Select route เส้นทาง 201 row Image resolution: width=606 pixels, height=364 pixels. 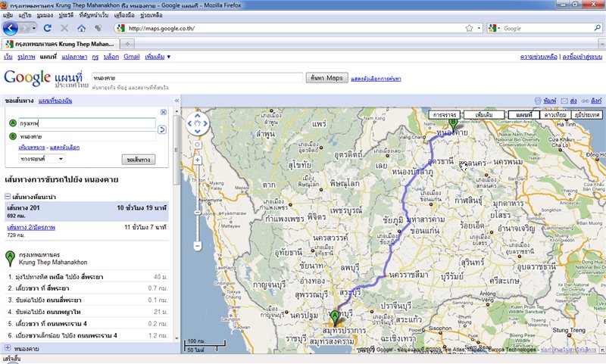click(x=86, y=211)
